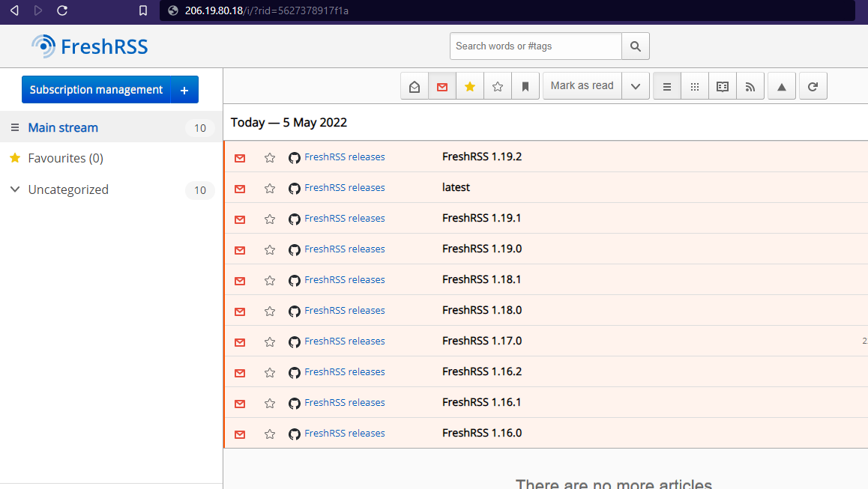Toggle show unread articles filter
The image size is (868, 489).
pyautogui.click(x=442, y=86)
